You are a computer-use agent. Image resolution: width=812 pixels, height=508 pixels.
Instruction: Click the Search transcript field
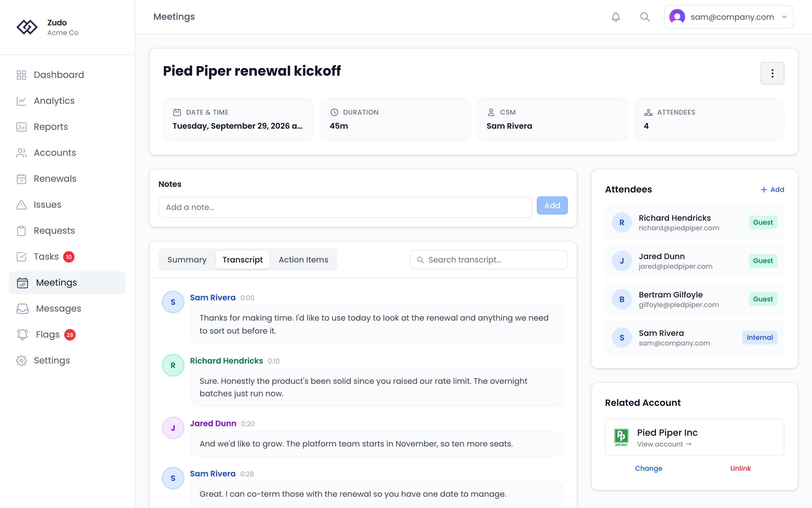tap(489, 260)
